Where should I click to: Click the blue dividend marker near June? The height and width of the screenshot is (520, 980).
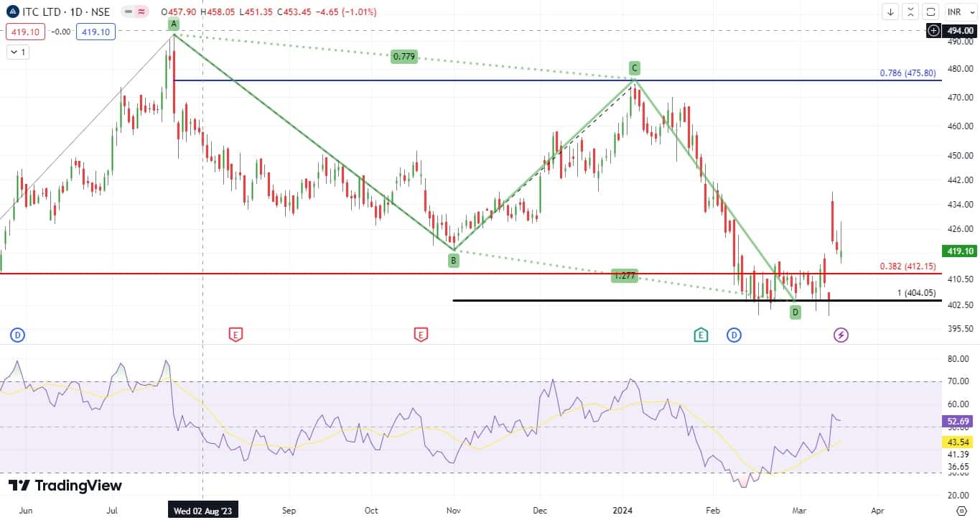[18, 335]
